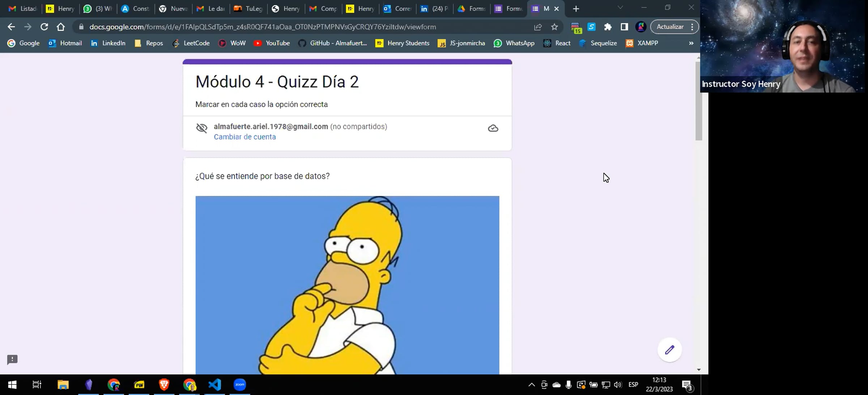The height and width of the screenshot is (395, 868).
Task: Bookmark page with star icon
Action: [x=554, y=27]
